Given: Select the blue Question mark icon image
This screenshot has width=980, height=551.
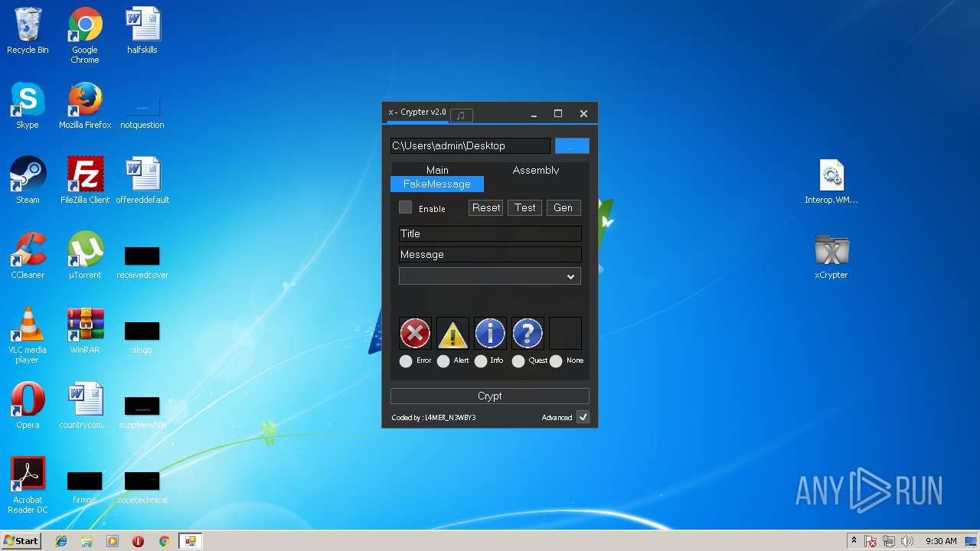Looking at the screenshot, I should tap(528, 334).
